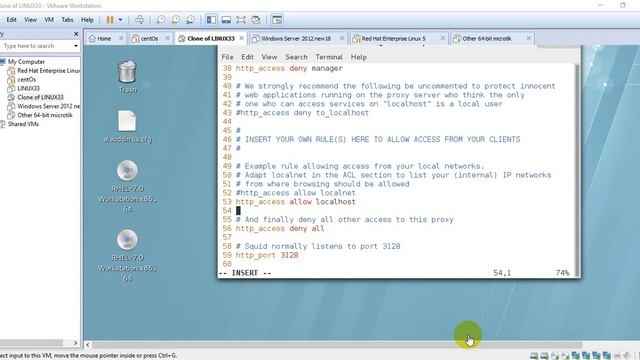The image size is (640, 360).
Task: Pause the virtual machine with the pause icon
Action: pyautogui.click(x=110, y=20)
